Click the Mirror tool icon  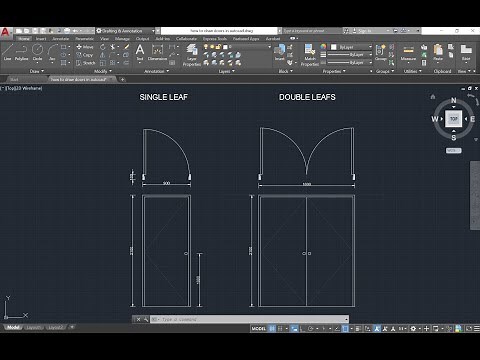click(x=103, y=55)
